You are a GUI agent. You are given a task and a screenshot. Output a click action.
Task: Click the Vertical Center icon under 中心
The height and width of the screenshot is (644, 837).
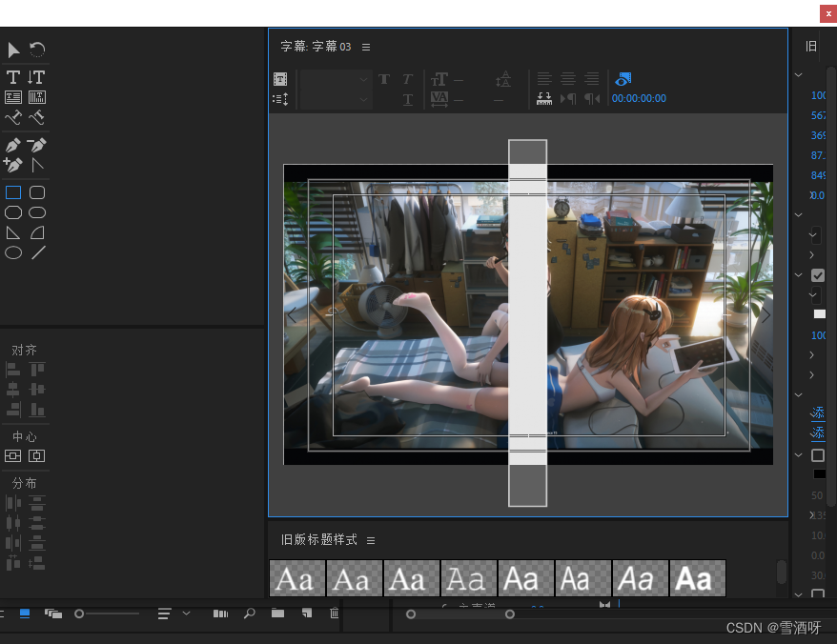(37, 456)
